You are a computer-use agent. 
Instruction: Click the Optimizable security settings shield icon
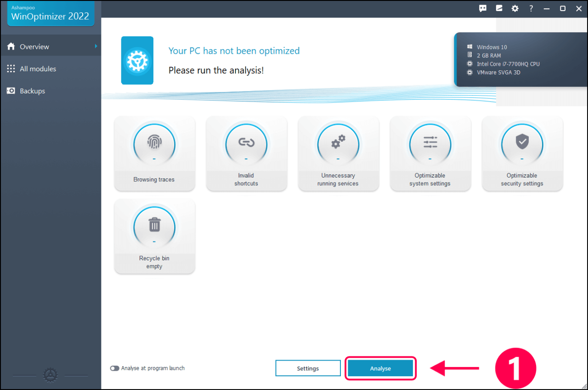tap(522, 142)
